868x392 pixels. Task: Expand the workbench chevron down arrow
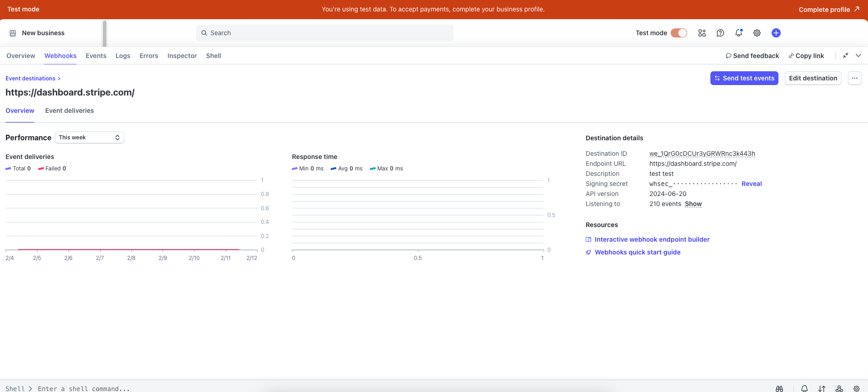[x=858, y=55]
